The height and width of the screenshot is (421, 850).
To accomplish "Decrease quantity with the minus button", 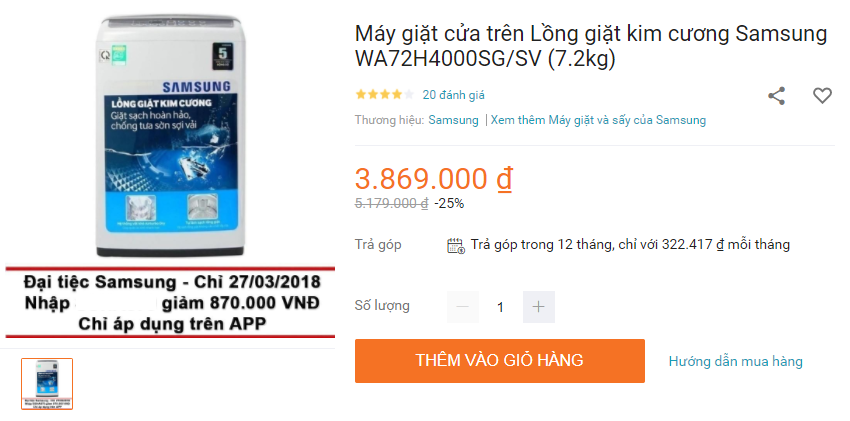I will (463, 307).
